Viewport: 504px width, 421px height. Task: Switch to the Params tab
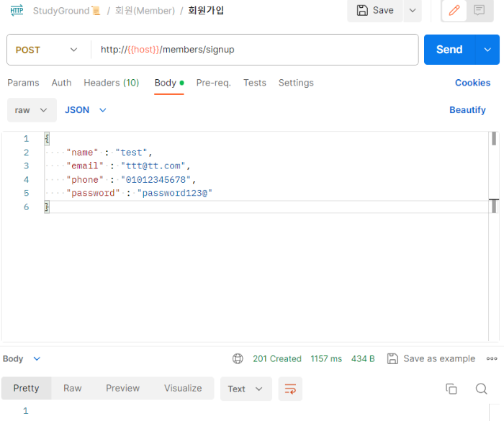pos(23,83)
